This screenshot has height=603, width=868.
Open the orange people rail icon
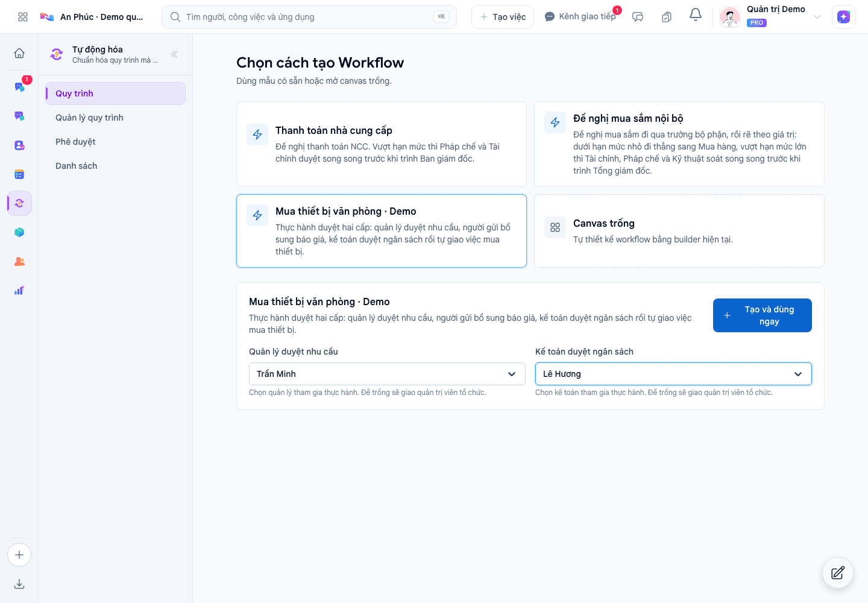(19, 261)
